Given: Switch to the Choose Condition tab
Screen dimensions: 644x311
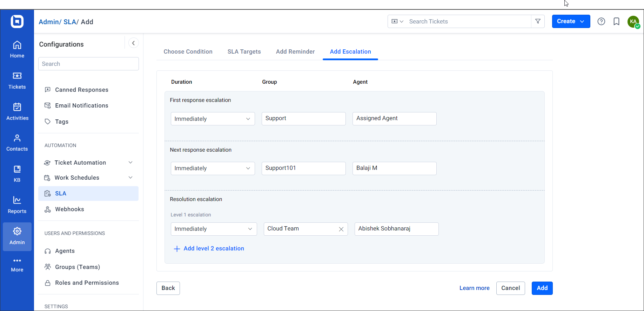Looking at the screenshot, I should [x=188, y=51].
